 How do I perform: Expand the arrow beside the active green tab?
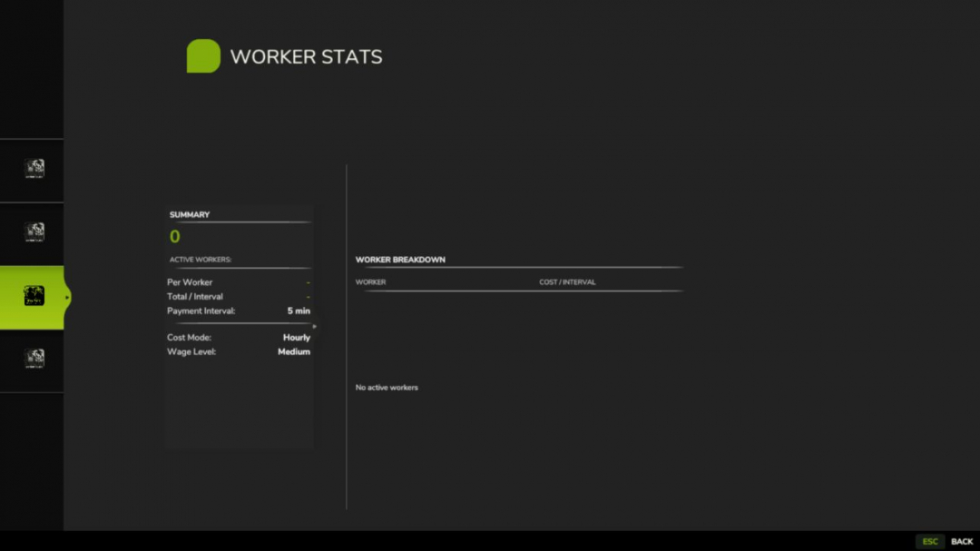pos(66,297)
